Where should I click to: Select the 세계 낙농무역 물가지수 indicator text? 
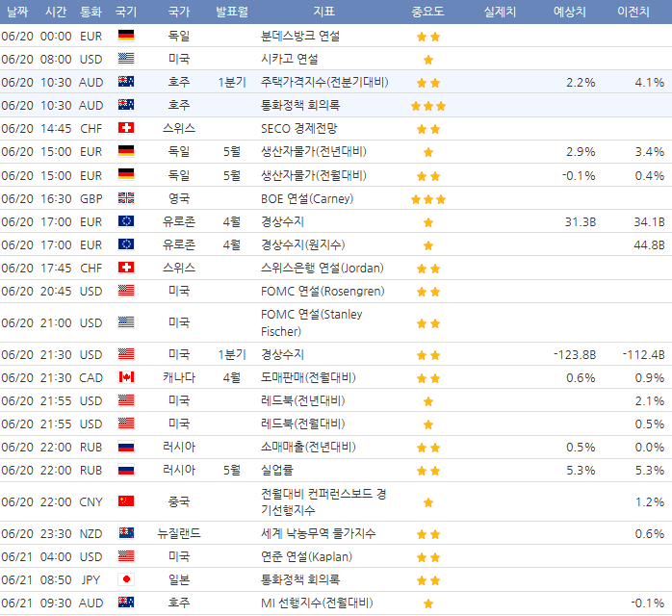tap(318, 534)
